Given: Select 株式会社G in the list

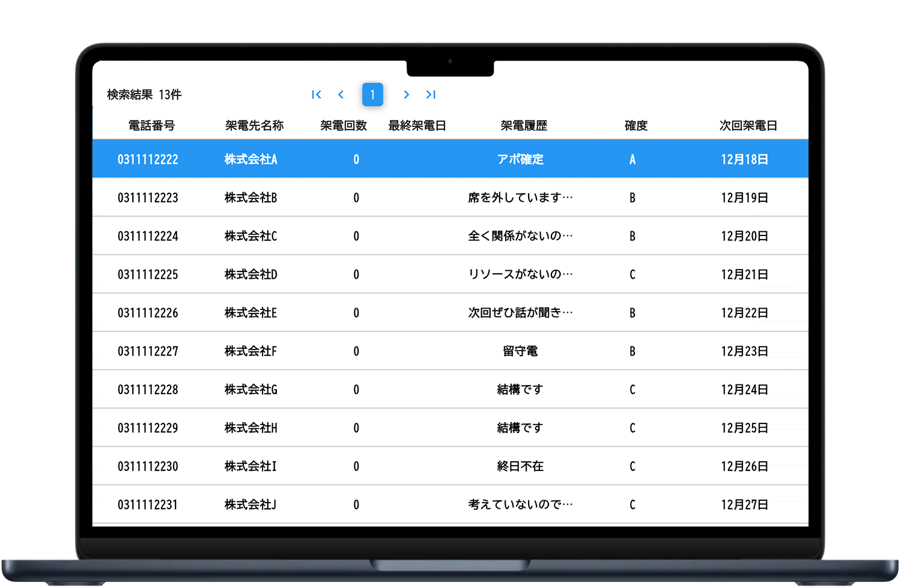Looking at the screenshot, I should [250, 390].
